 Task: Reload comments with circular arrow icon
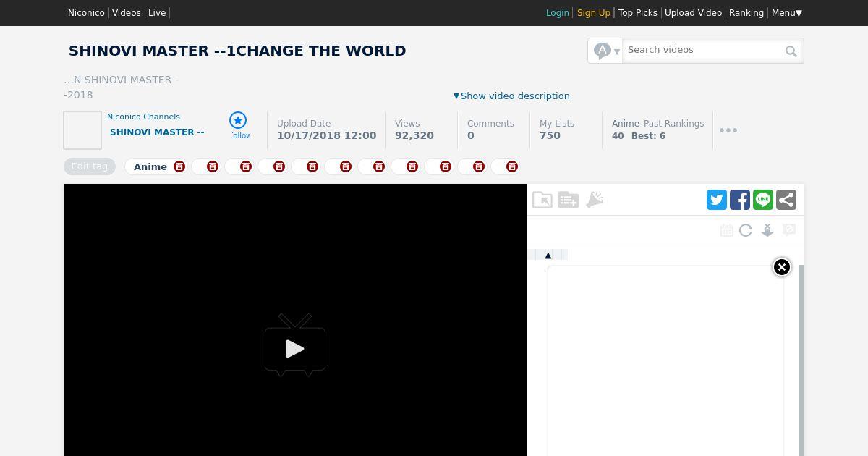click(x=746, y=230)
